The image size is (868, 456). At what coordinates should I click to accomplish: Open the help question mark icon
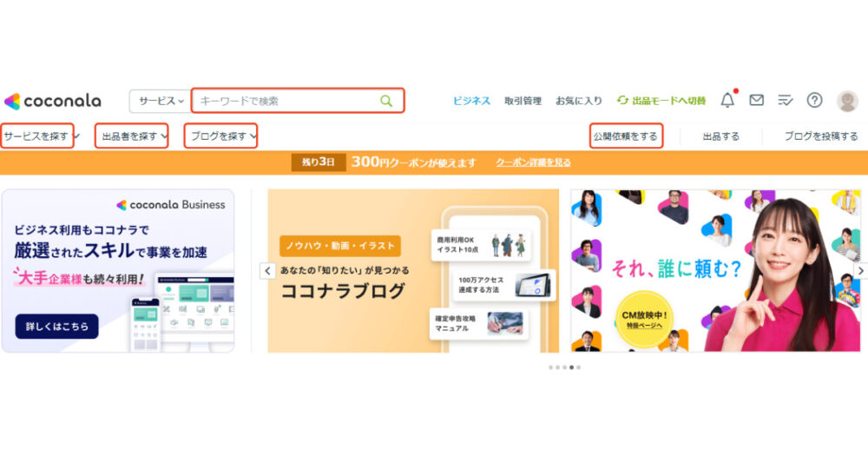[x=814, y=100]
